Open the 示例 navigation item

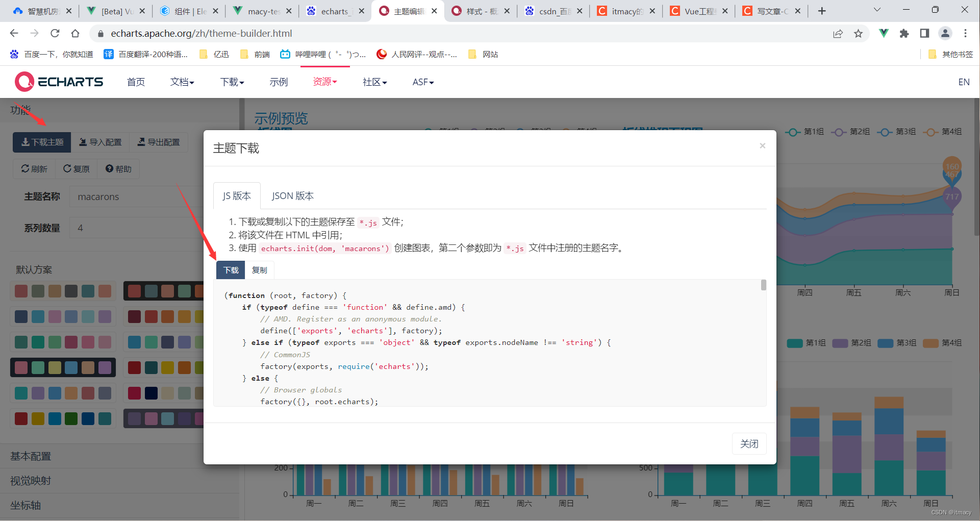pos(279,82)
